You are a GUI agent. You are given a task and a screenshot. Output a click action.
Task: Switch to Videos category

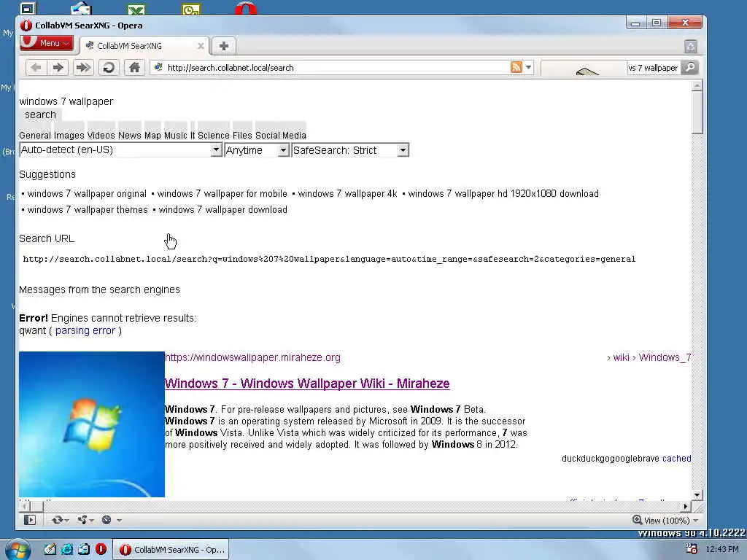101,135
